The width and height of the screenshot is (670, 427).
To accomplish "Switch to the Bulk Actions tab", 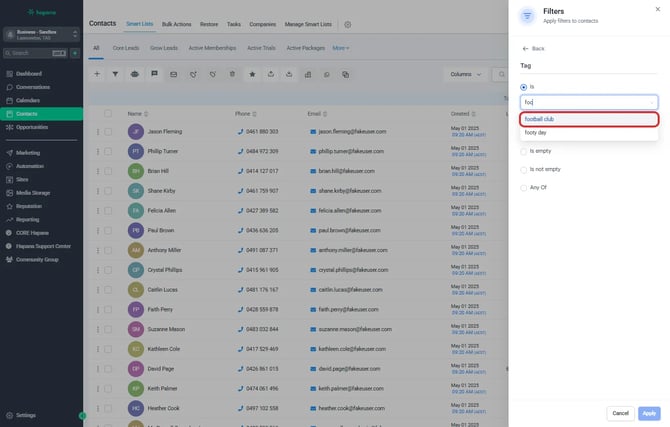I will [x=176, y=23].
